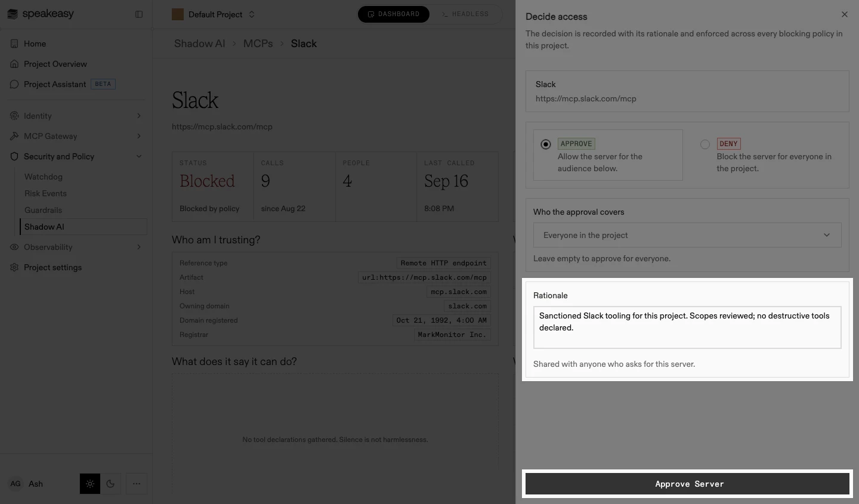Screen dimensions: 859x504
Task: Expand the Identity section chevron
Action: tap(139, 116)
